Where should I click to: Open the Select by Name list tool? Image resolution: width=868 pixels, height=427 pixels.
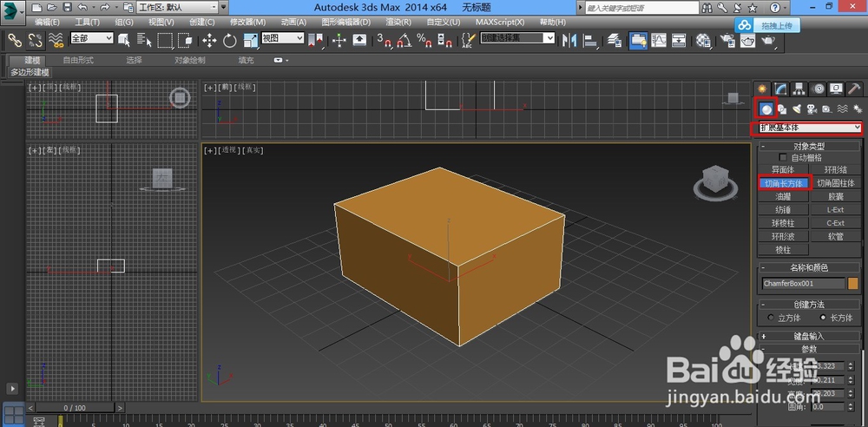(x=144, y=41)
